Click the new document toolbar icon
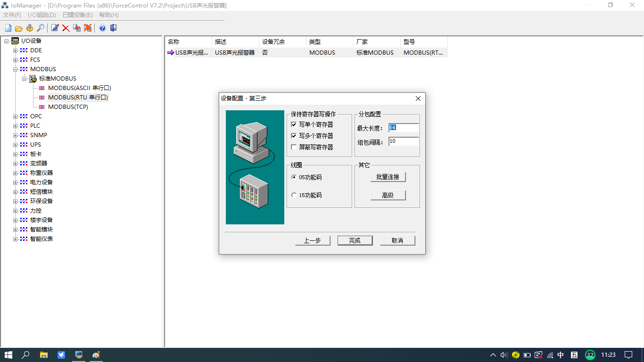The width and height of the screenshot is (644, 362). tap(8, 28)
